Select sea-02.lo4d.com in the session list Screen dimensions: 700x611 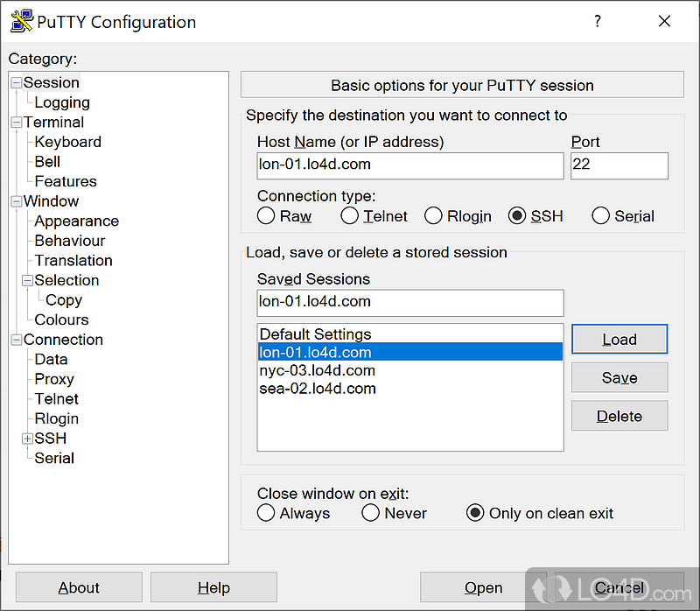[410, 388]
